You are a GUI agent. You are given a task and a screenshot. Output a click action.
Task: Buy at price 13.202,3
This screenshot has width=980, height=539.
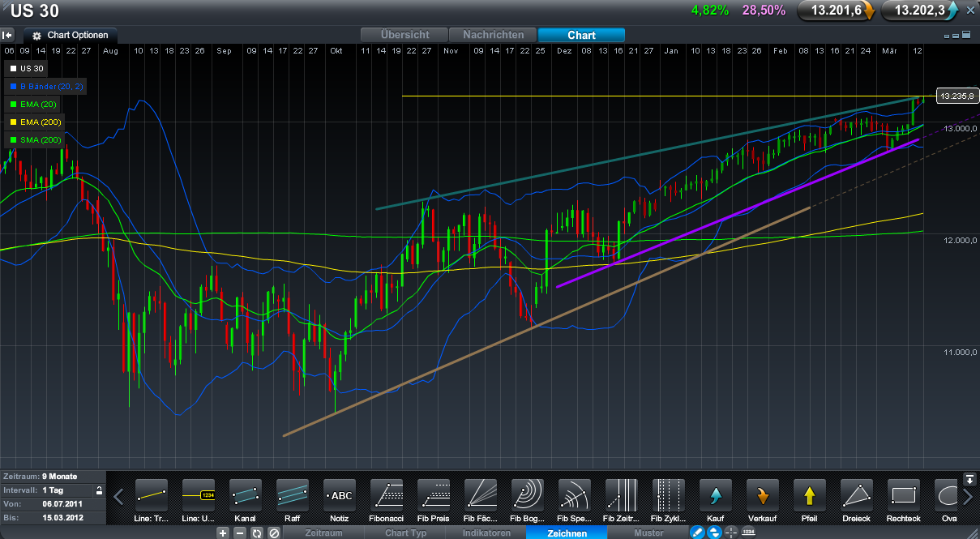coord(920,11)
